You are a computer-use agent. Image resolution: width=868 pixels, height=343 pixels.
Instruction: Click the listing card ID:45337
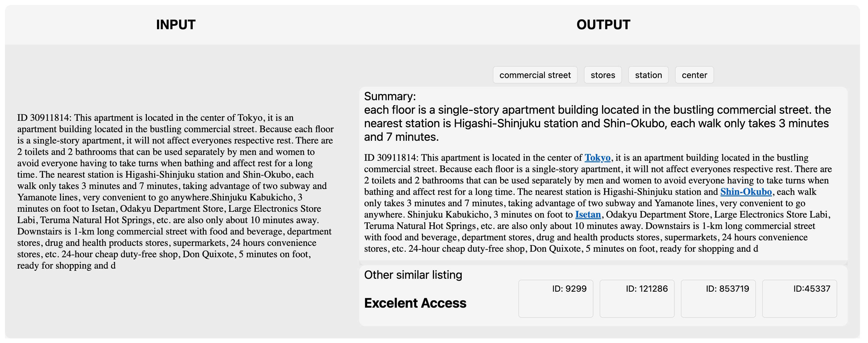[x=799, y=298]
